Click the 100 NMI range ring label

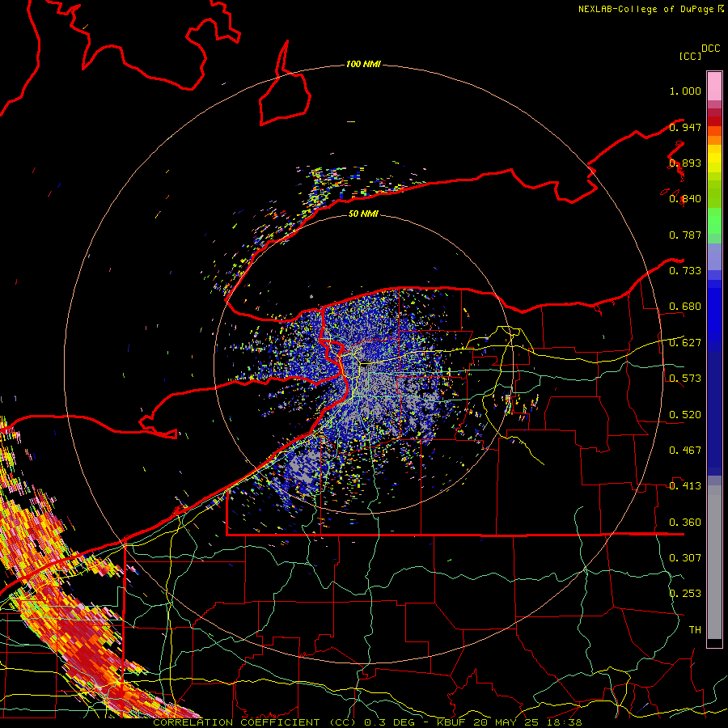[363, 64]
